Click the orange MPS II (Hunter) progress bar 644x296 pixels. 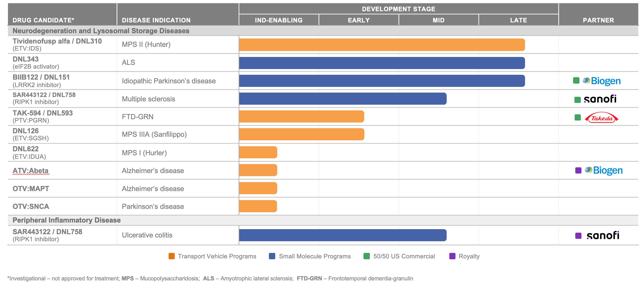tap(382, 45)
